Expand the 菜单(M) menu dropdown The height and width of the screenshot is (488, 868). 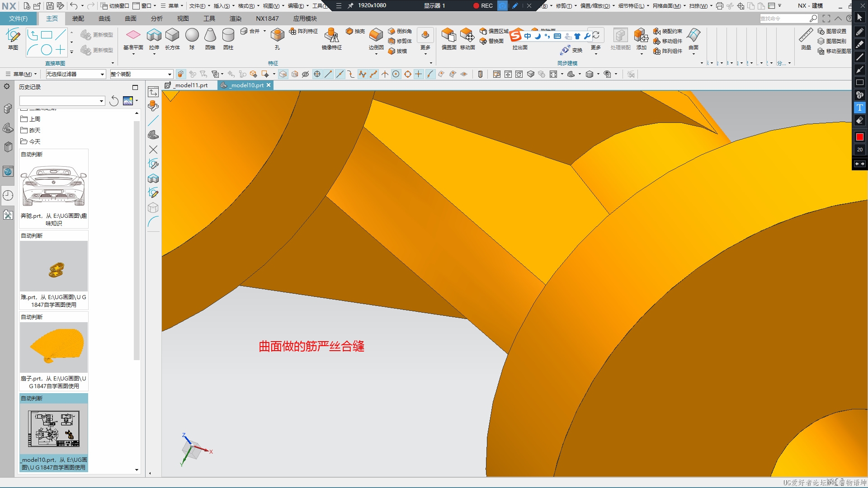(x=21, y=74)
